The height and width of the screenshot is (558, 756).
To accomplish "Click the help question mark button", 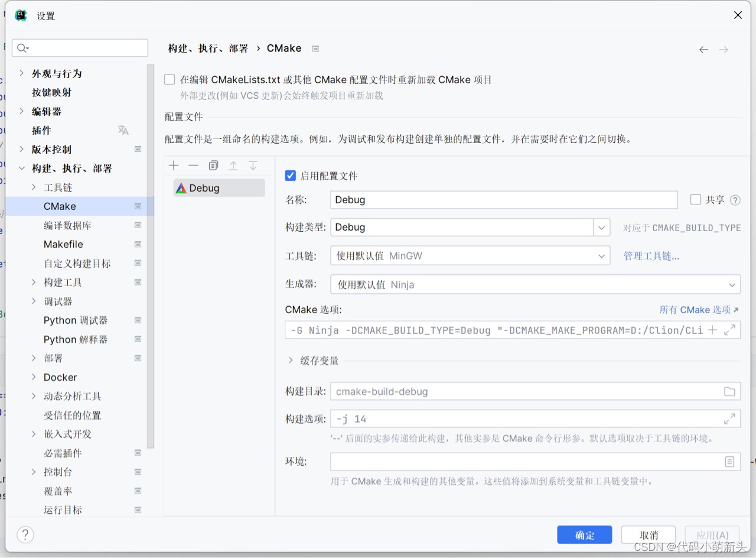I will (x=25, y=535).
